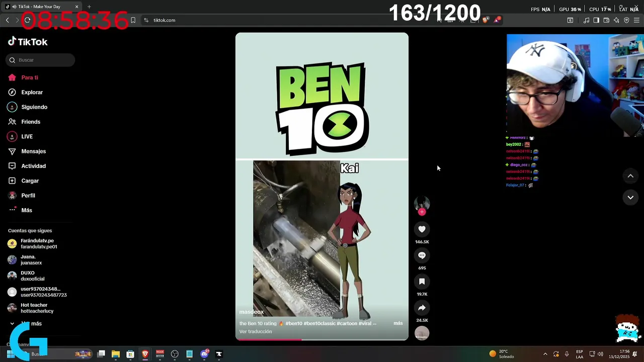This screenshot has width=644, height=362.
Task: Reload the page
Action: [27, 20]
